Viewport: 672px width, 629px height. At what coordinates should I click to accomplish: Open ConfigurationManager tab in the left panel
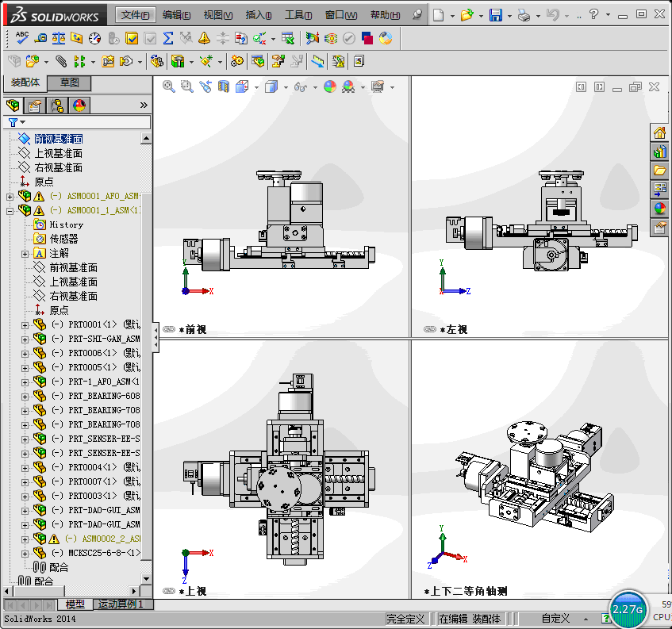point(57,105)
